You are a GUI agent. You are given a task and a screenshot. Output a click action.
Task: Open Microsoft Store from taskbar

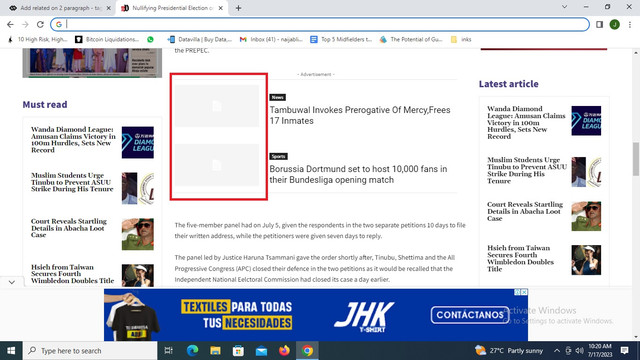tap(238, 351)
